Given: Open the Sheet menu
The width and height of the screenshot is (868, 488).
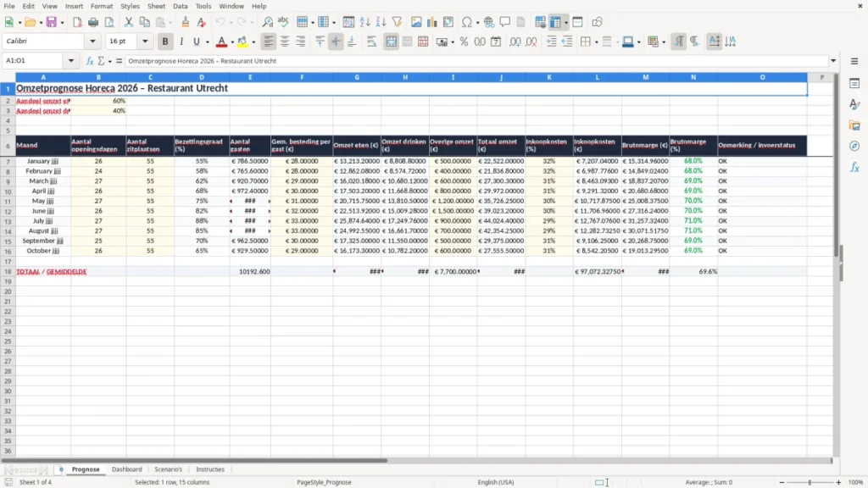Looking at the screenshot, I should pyautogui.click(x=156, y=6).
